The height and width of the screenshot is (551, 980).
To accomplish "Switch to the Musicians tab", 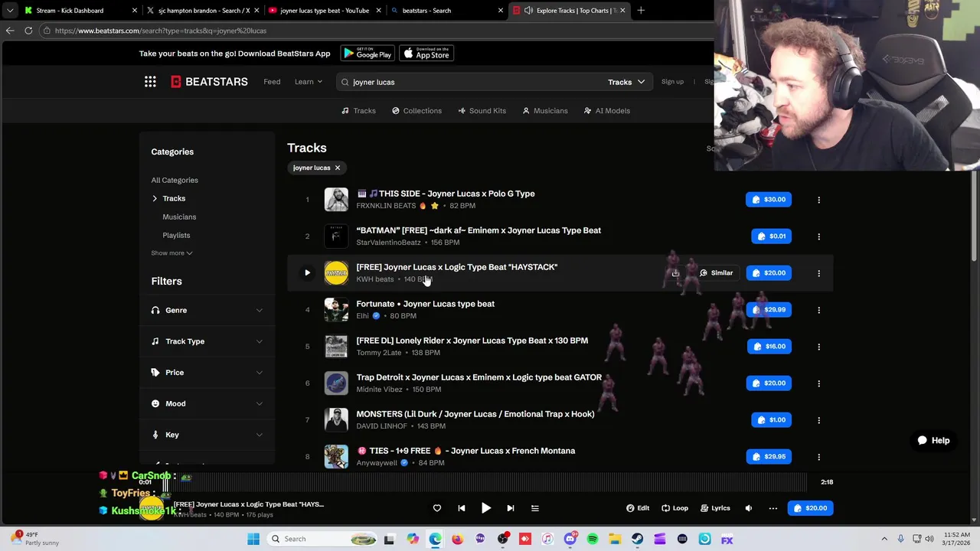I will 544,111.
